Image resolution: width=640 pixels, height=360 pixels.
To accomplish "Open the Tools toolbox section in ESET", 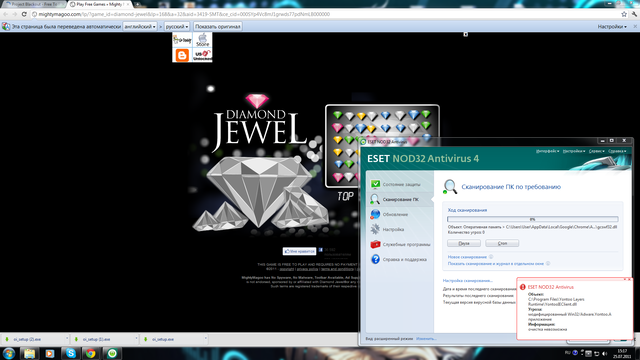I will [400, 244].
